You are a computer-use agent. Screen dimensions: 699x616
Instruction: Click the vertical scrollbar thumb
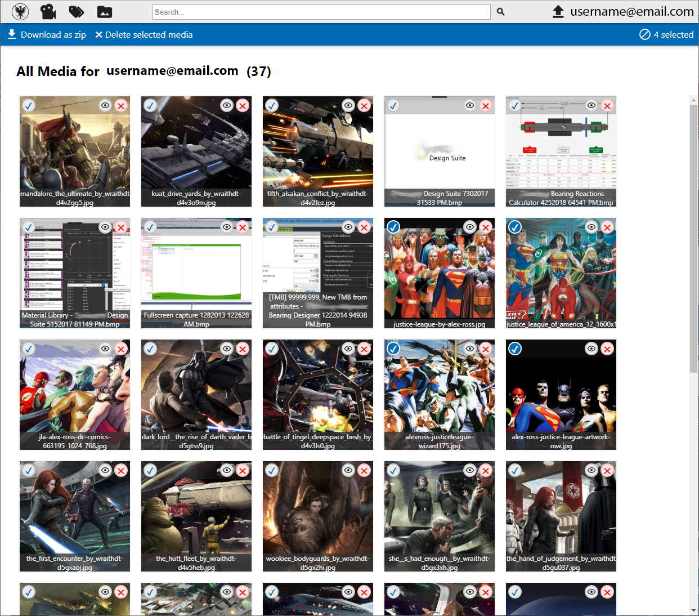(693, 238)
